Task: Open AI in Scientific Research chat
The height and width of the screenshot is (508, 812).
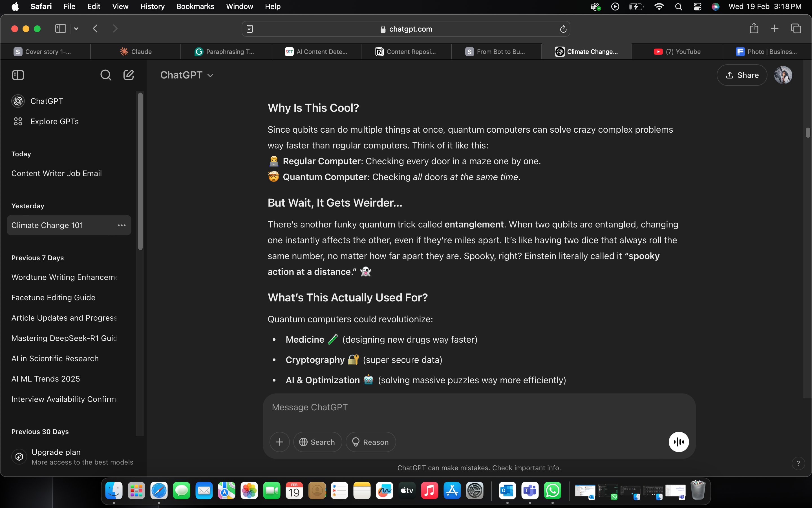Action: (x=69, y=358)
